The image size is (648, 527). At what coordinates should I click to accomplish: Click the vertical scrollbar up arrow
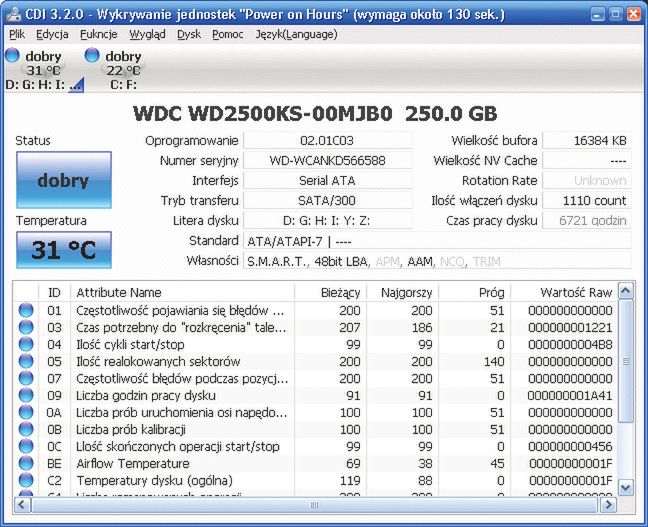coord(626,291)
